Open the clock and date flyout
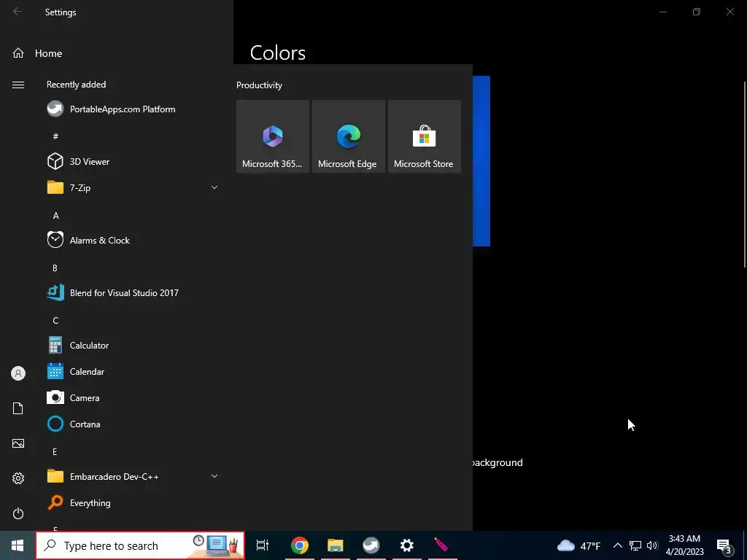Screen dimensions: 747x560 (x=684, y=545)
